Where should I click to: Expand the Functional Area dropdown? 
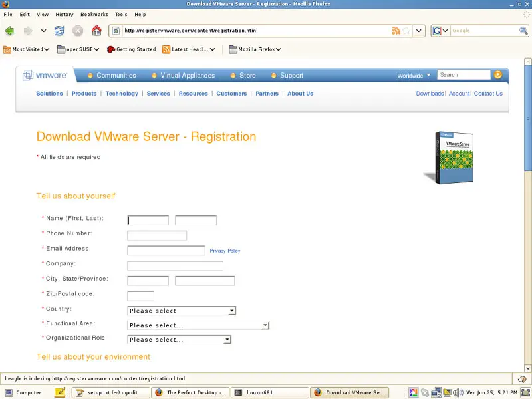point(198,325)
